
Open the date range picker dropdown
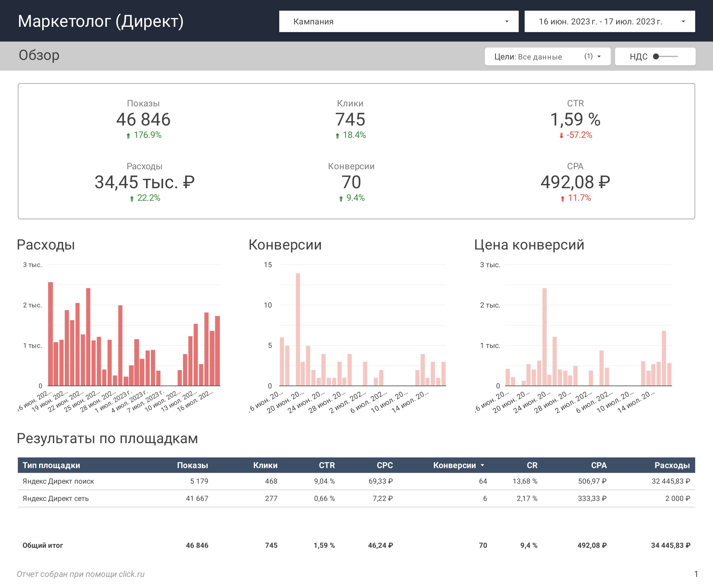[610, 21]
